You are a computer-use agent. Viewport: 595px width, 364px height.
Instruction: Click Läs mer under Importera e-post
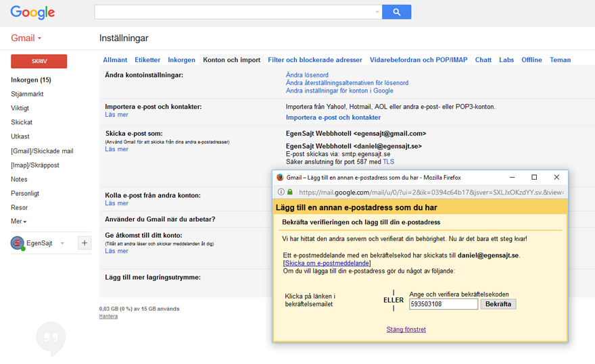point(116,115)
